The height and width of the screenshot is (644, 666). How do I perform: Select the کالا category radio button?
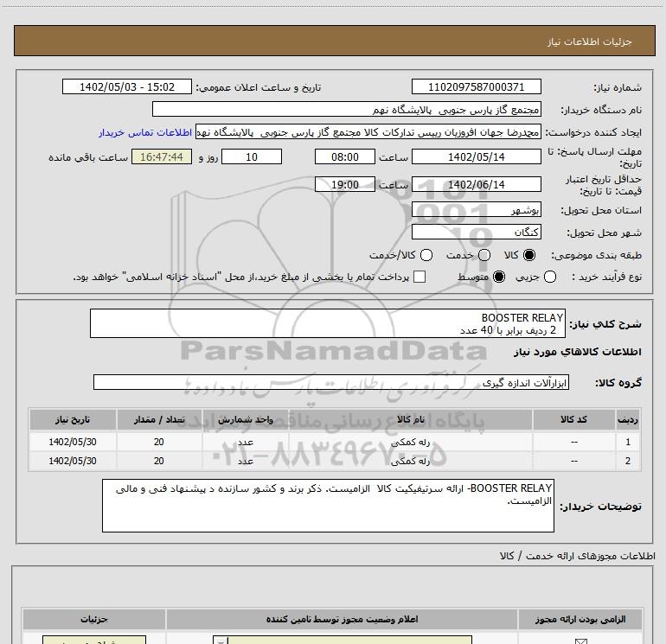[x=529, y=255]
